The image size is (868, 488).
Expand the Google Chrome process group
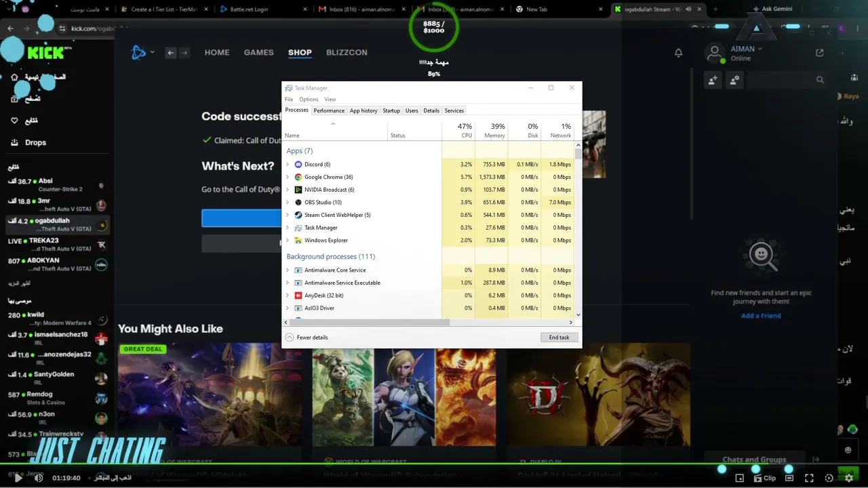tap(288, 177)
